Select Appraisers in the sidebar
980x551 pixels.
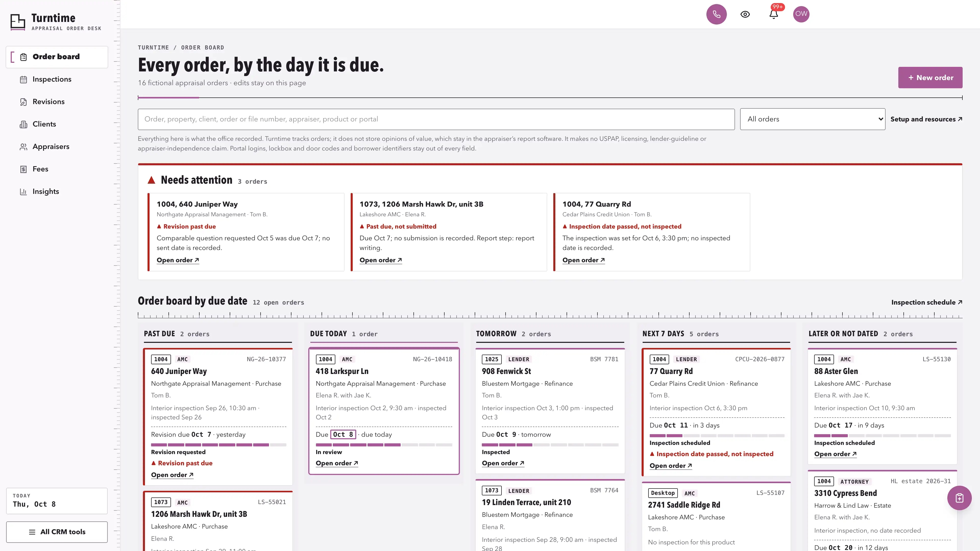[57, 146]
